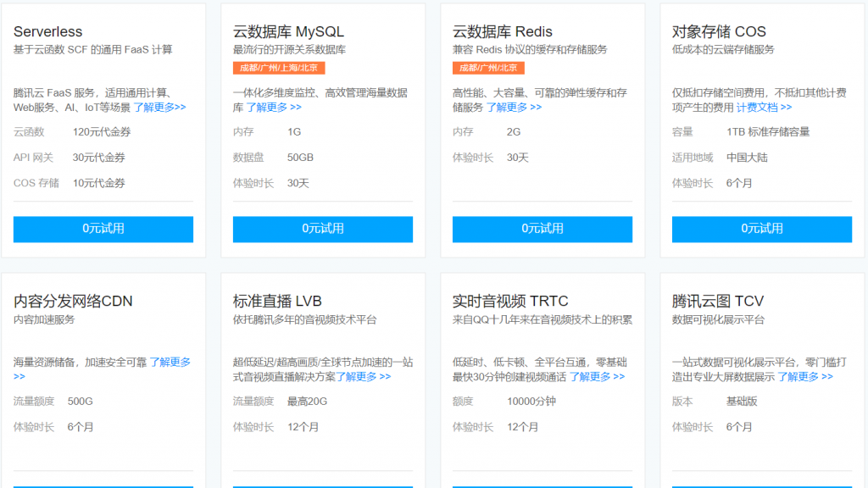The width and height of the screenshot is (868, 488).
Task: Click subtitle 兼容 Redis 协议的缓存和存储服务
Action: [x=530, y=50]
